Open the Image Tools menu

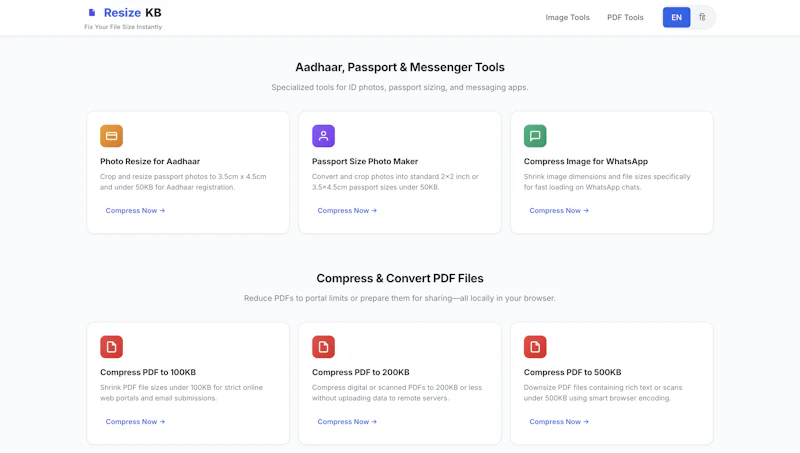tap(567, 17)
